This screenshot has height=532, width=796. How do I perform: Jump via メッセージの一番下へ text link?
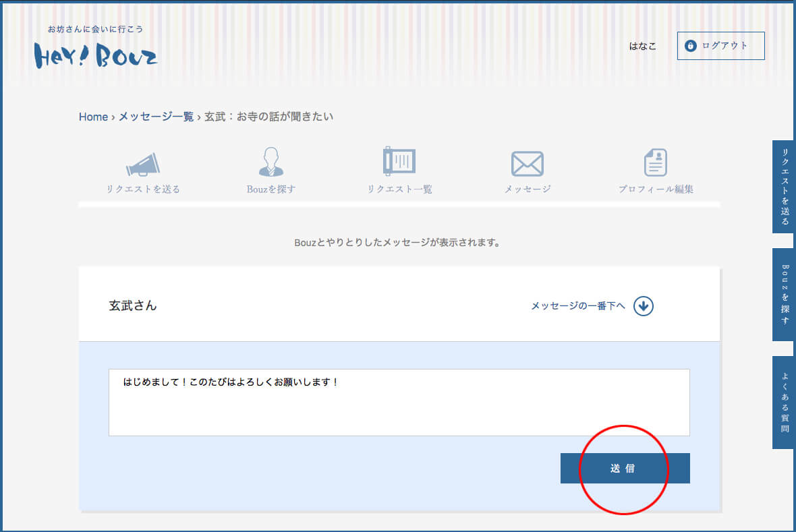(x=577, y=306)
